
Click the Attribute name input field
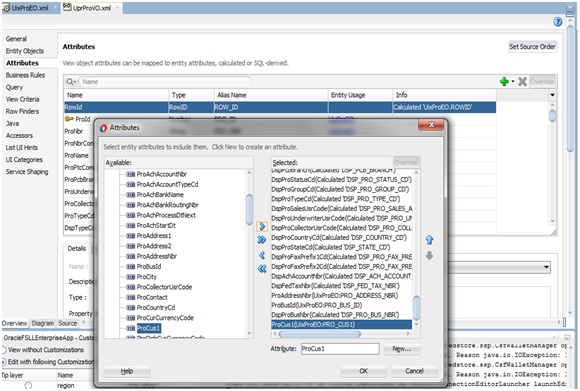pyautogui.click(x=340, y=348)
